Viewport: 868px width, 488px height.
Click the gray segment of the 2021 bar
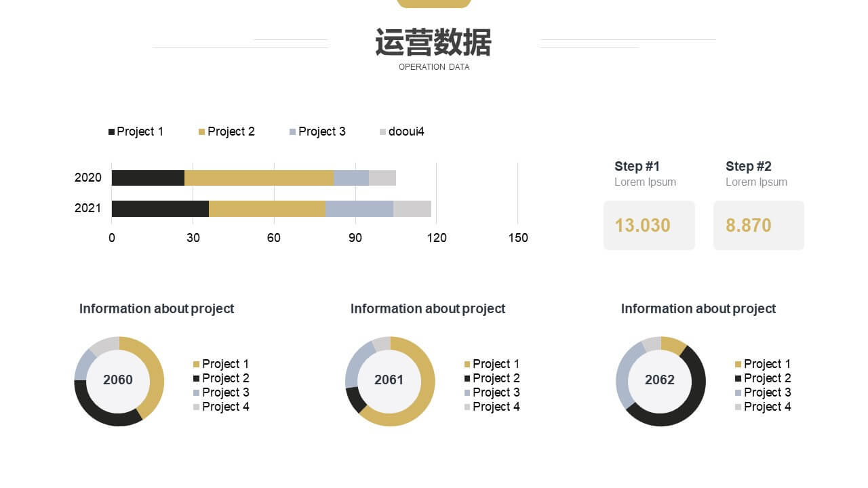[x=412, y=209]
